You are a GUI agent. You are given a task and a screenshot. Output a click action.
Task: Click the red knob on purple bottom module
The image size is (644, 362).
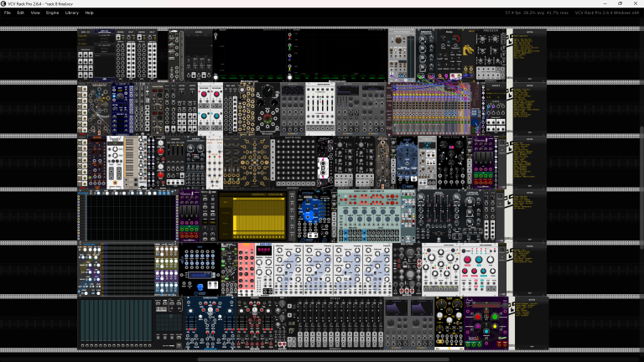(x=478, y=318)
